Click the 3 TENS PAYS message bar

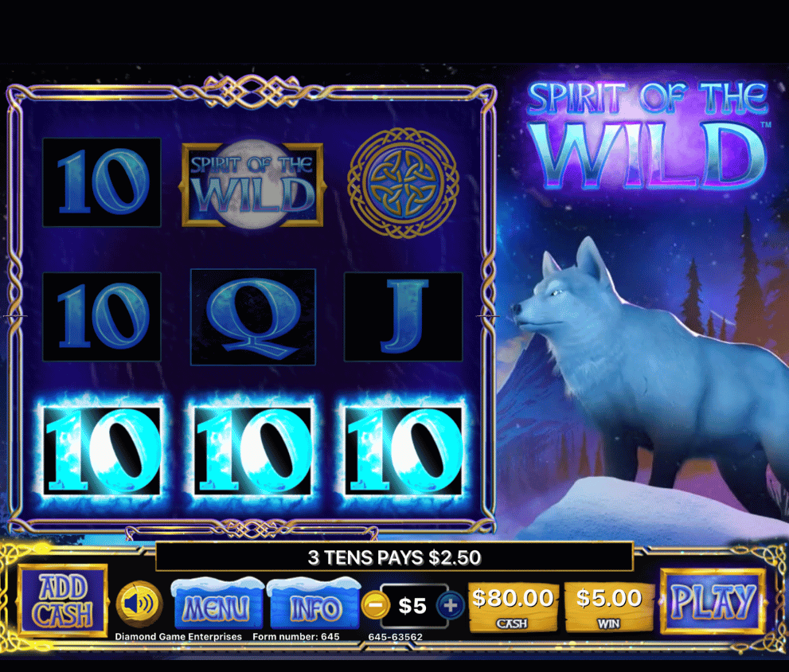click(395, 557)
